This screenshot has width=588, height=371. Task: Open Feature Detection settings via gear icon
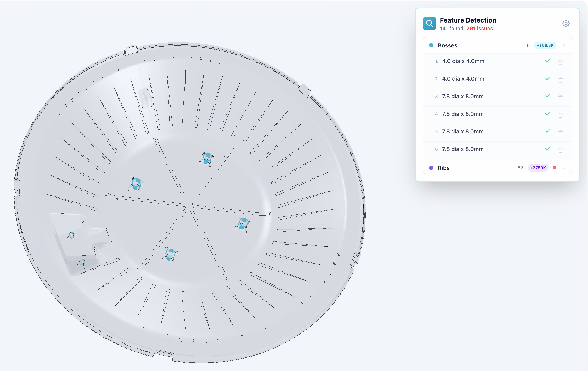pos(566,23)
